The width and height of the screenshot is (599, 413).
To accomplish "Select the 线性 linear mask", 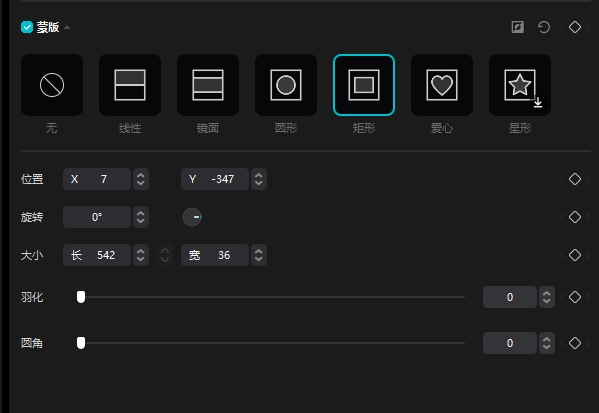I will point(130,85).
